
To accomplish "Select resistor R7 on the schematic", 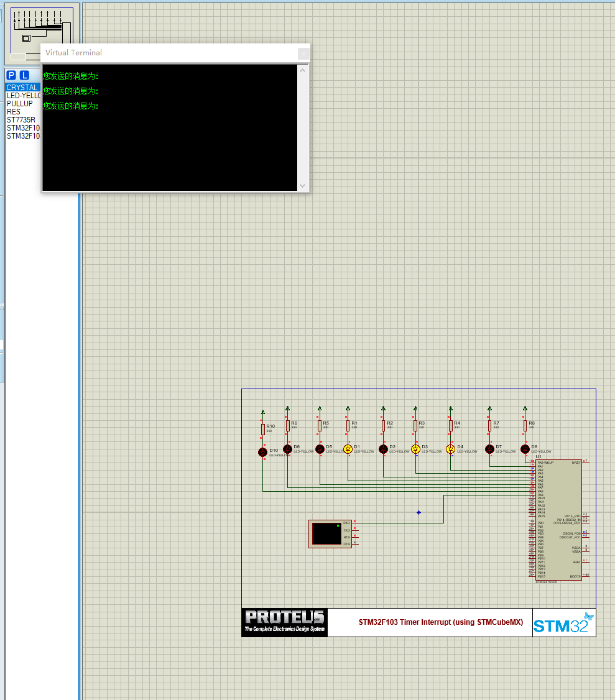I will 489,426.
